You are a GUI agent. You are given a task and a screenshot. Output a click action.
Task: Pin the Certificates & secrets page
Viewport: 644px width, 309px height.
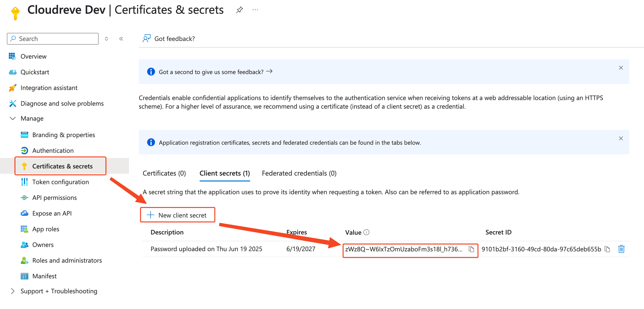pyautogui.click(x=239, y=10)
